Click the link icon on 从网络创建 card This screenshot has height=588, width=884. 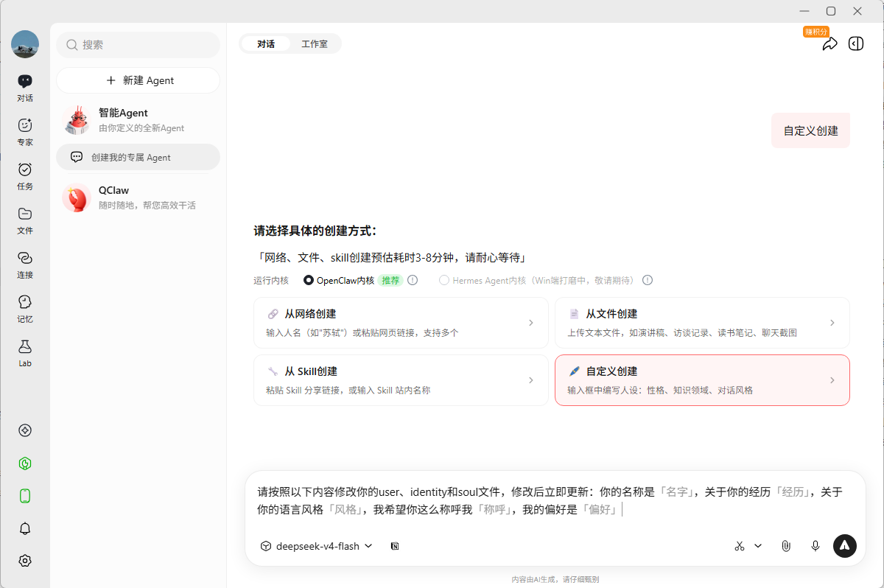coord(273,314)
